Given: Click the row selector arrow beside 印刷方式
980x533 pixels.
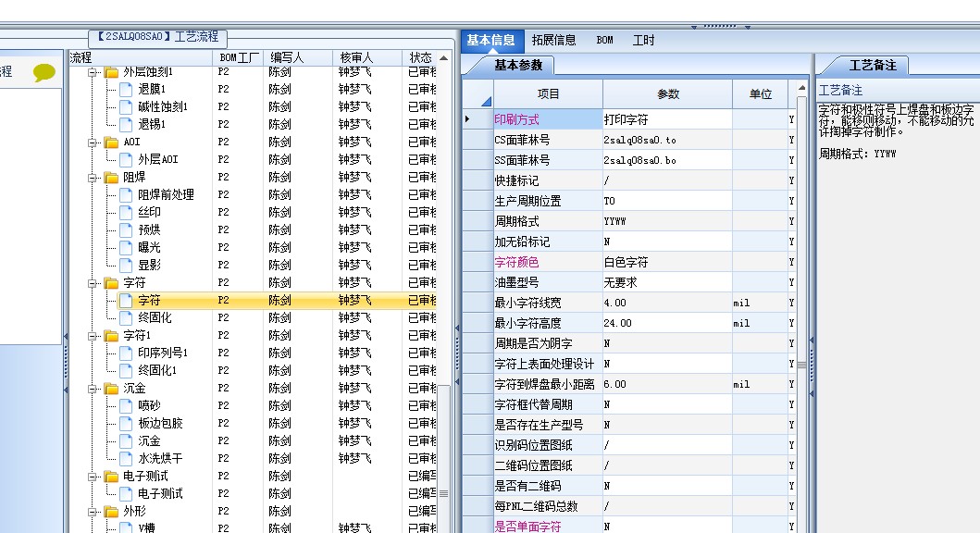Looking at the screenshot, I should click(467, 119).
